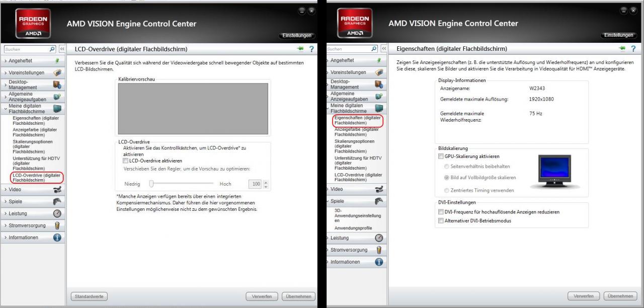Image resolution: width=644 pixels, height=308 pixels.
Task: Click Video icon in right window sidebar
Action: click(379, 190)
